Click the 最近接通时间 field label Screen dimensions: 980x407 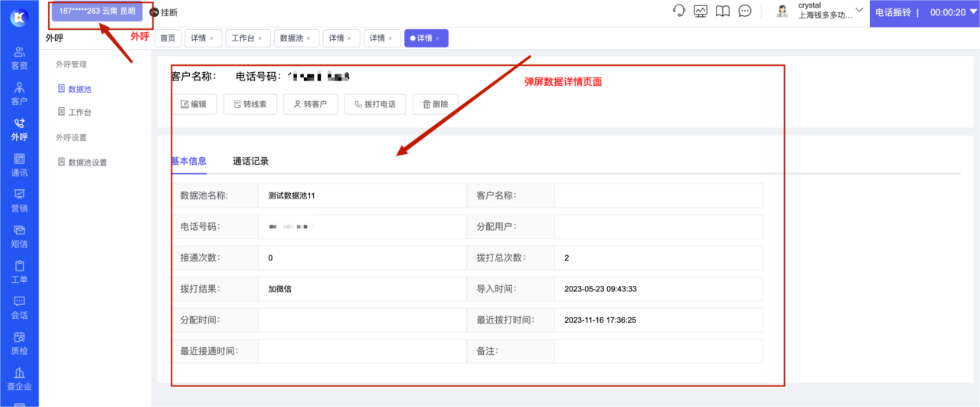click(x=209, y=351)
